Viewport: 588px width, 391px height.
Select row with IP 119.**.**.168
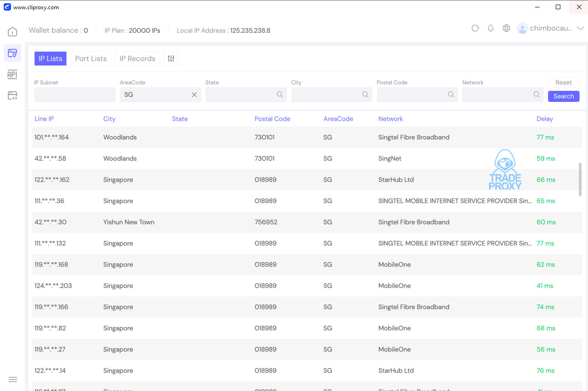(307, 265)
